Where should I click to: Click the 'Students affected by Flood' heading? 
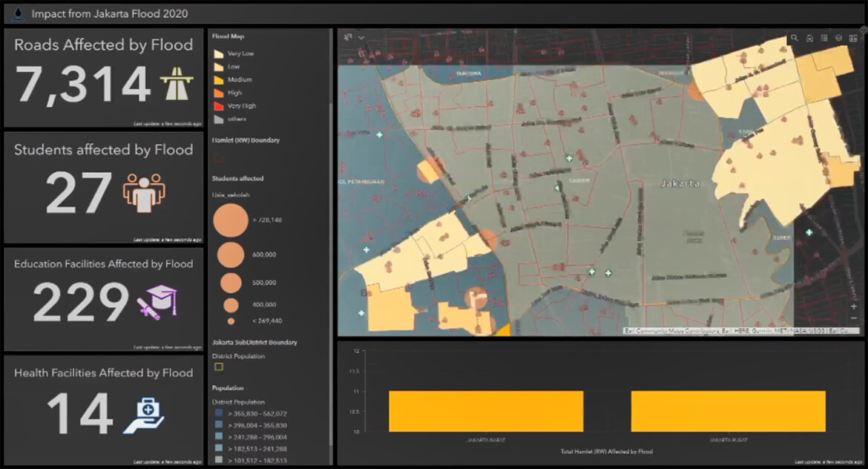point(104,149)
